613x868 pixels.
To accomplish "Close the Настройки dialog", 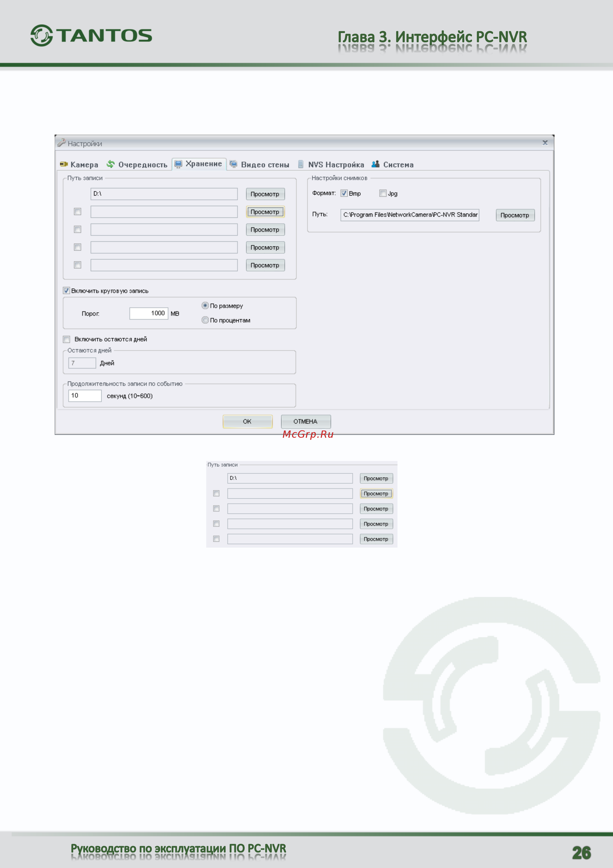I will (545, 143).
